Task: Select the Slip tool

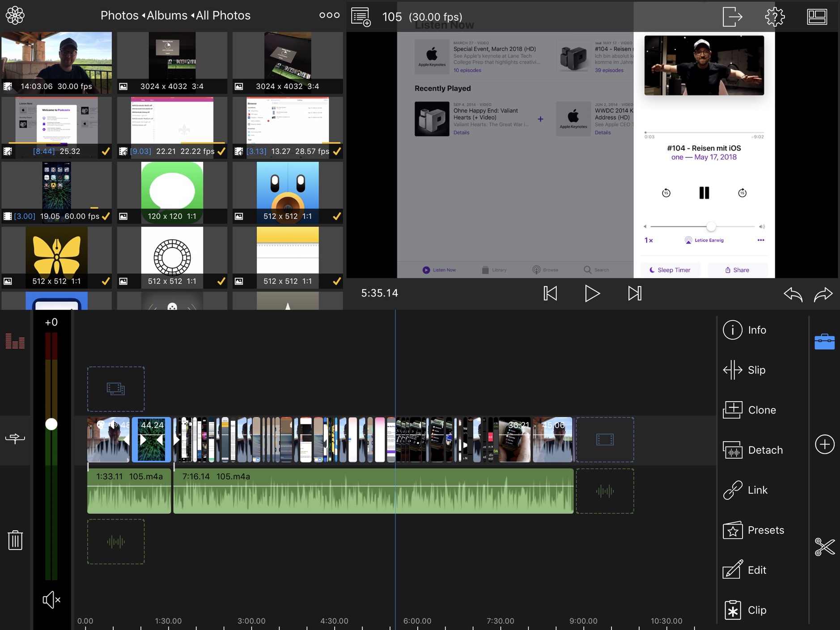Action: (744, 370)
